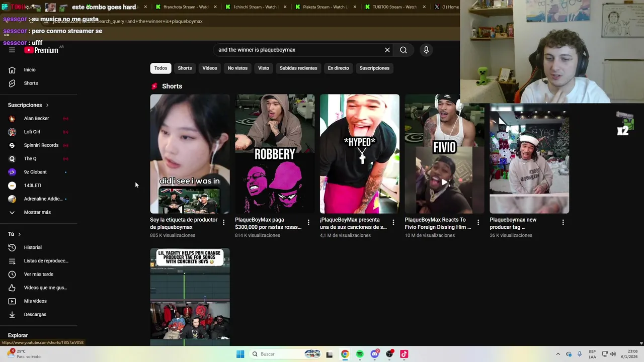Open Google Chrome from the taskbar
The width and height of the screenshot is (644, 362).
click(345, 354)
